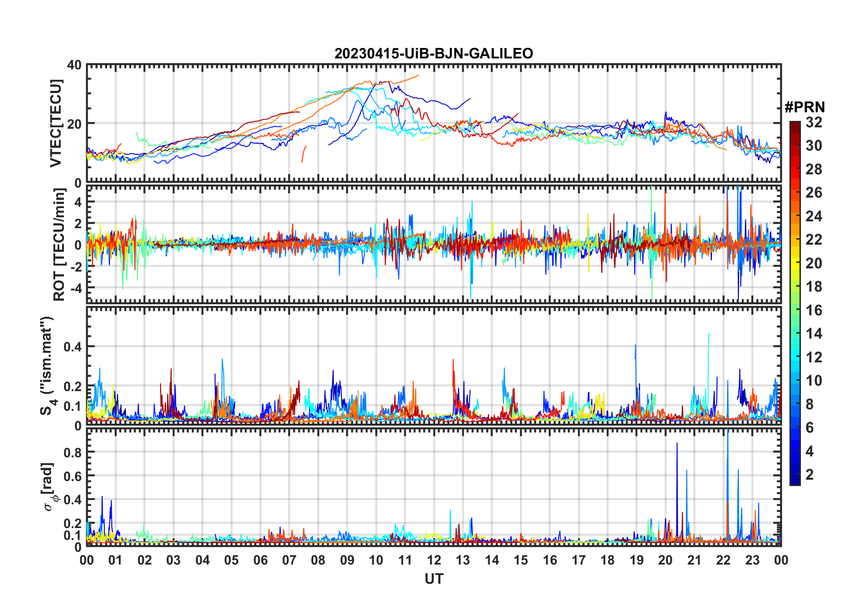The image size is (868, 607).
Task: Click x-axis tick label 04
Action: click(x=203, y=560)
